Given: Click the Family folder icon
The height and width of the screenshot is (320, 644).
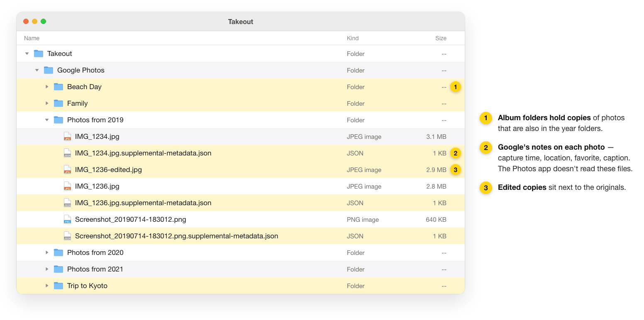Looking at the screenshot, I should [x=59, y=103].
